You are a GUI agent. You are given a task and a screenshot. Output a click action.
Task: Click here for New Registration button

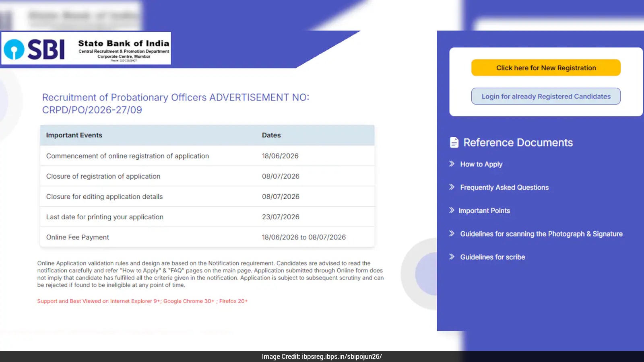pos(546,68)
